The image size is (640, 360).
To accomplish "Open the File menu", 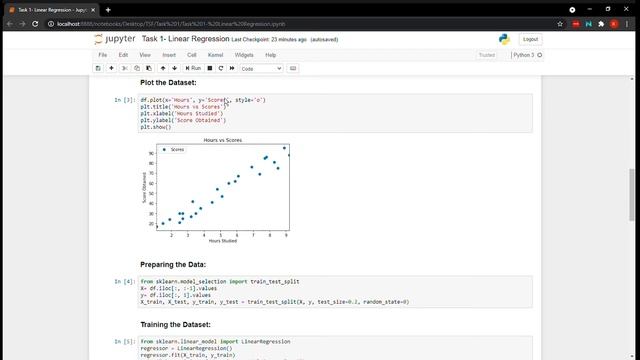I will tap(102, 55).
